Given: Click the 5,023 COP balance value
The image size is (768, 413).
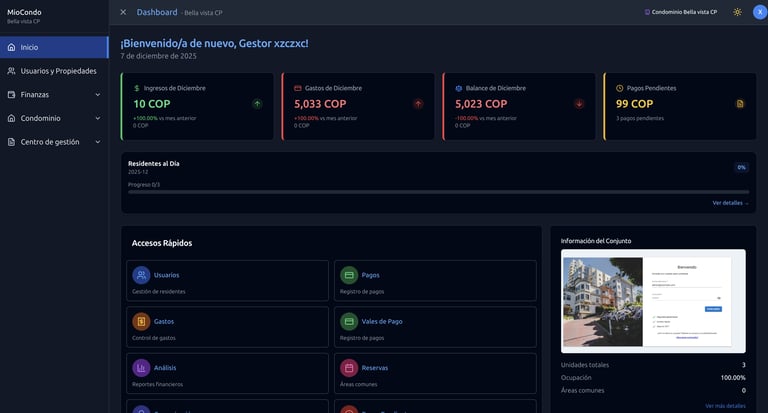Looking at the screenshot, I should [x=481, y=104].
